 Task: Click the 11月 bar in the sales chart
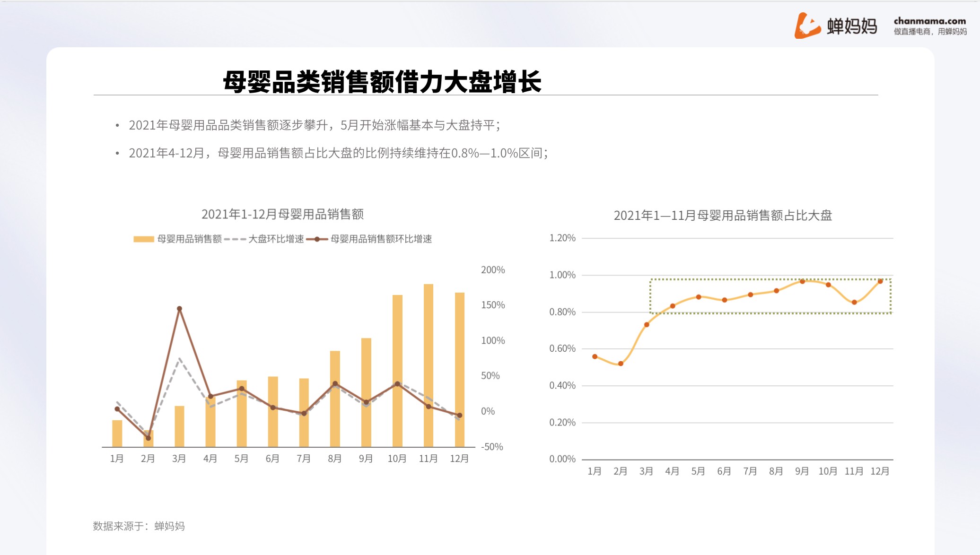click(429, 365)
